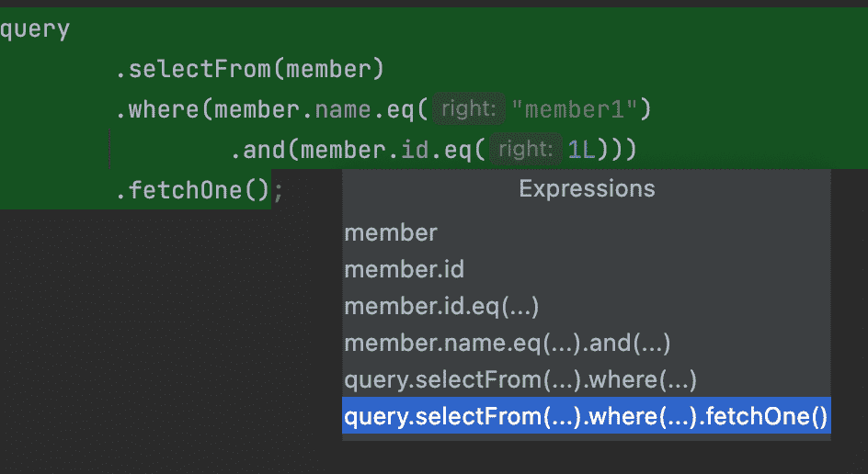Screen dimensions: 868x474
Task: Click the "id" field in member.id
Action: (x=416, y=150)
